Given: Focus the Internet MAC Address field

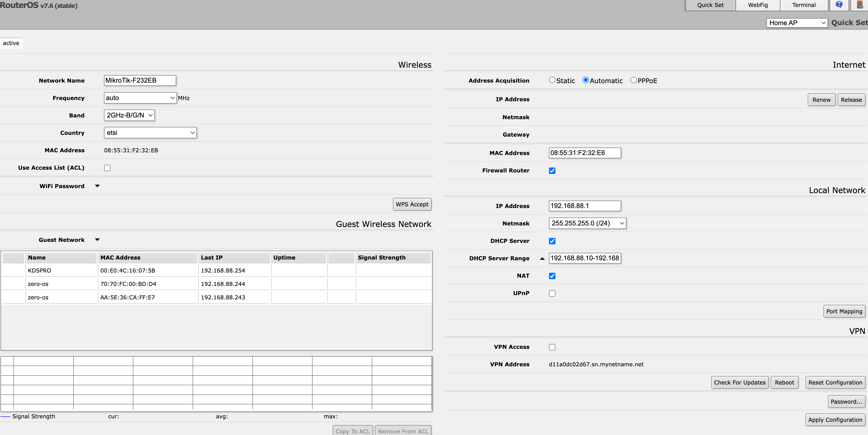Looking at the screenshot, I should (585, 153).
